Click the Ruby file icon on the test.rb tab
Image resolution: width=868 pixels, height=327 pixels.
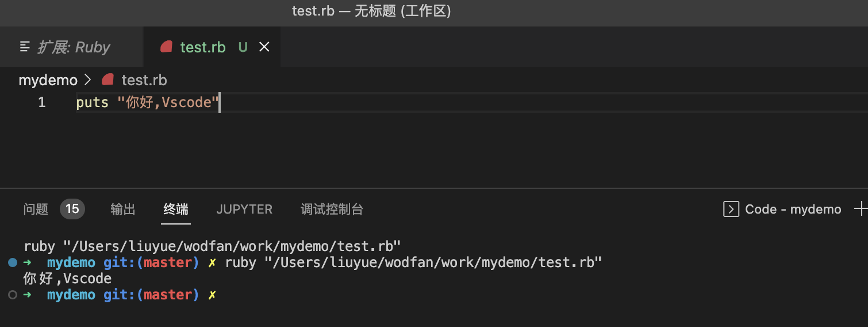click(166, 47)
